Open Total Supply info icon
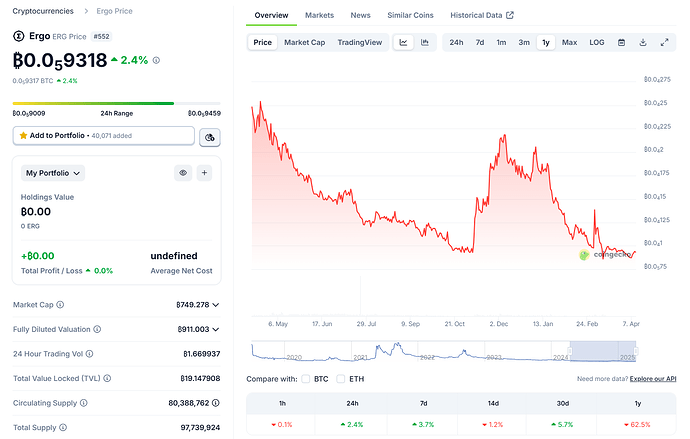This screenshot has height=439, width=690. (x=63, y=428)
